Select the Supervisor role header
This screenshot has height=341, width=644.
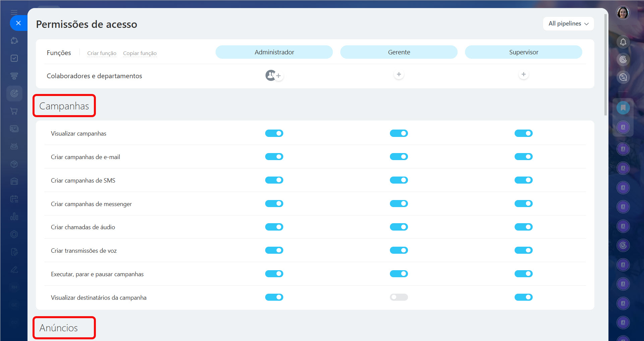coord(524,52)
